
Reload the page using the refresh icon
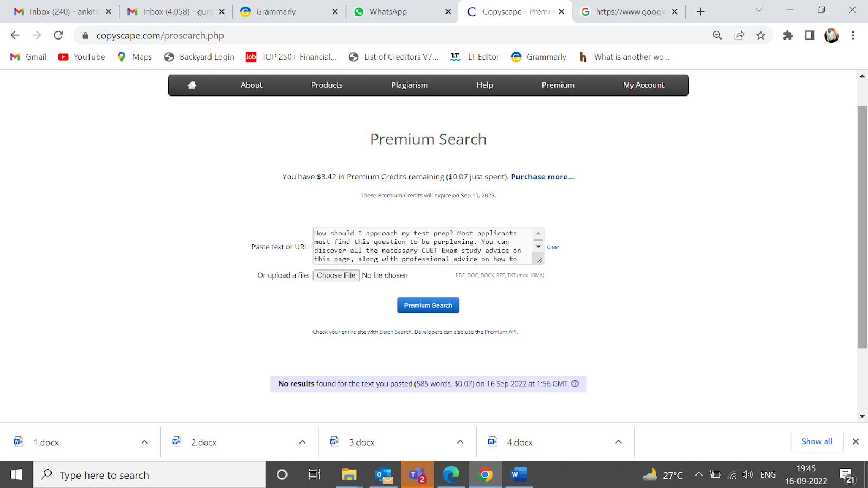pyautogui.click(x=59, y=35)
